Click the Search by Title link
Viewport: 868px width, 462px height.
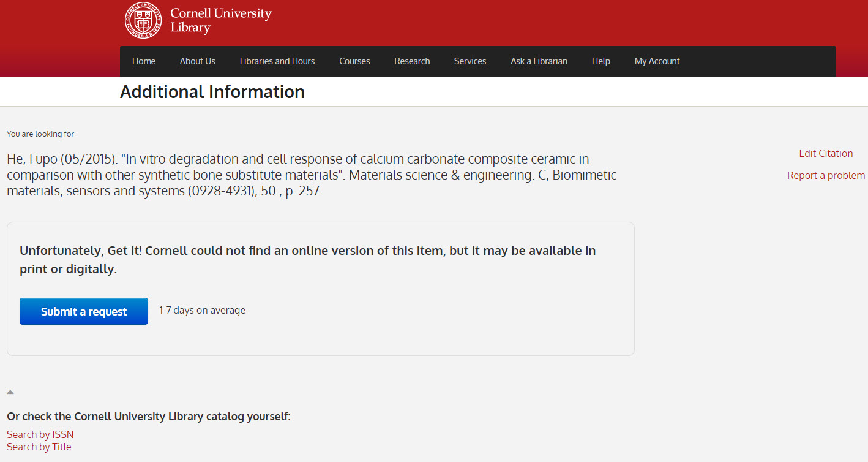(x=39, y=447)
